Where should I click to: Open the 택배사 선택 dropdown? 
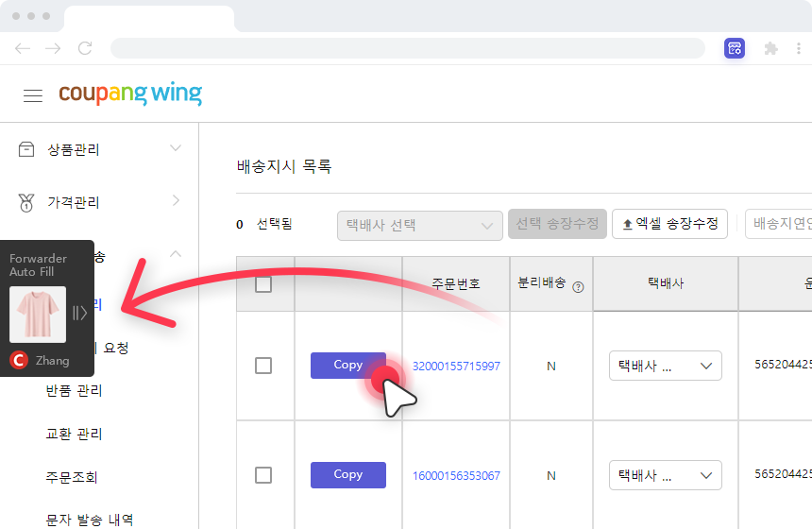pos(420,225)
